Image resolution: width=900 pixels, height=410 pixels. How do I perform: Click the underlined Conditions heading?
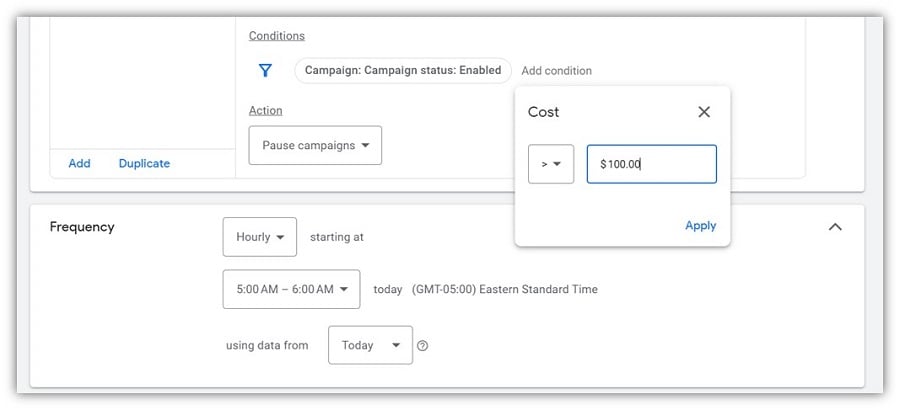point(277,36)
